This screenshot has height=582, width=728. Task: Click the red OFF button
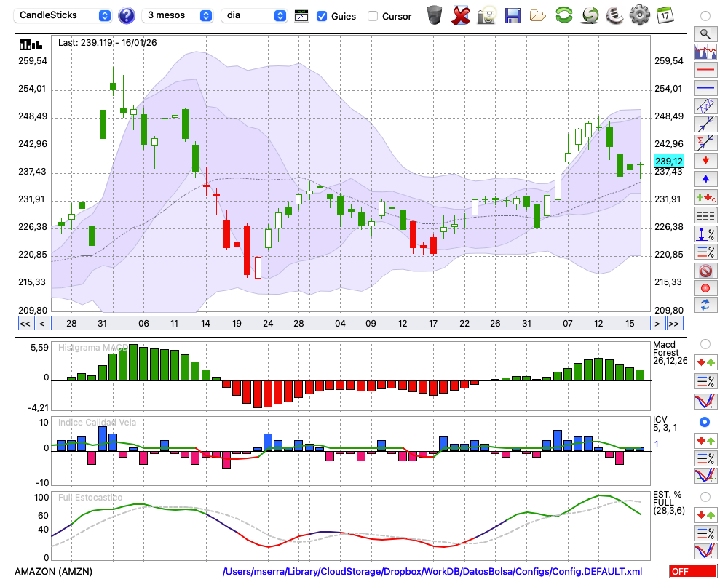(x=692, y=572)
